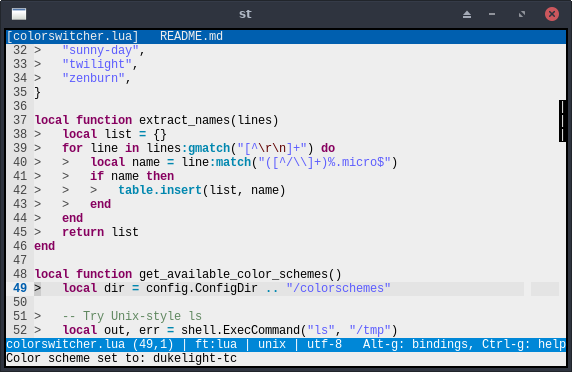Click ft:lua in the status bar
The image size is (572, 372).
216,344
